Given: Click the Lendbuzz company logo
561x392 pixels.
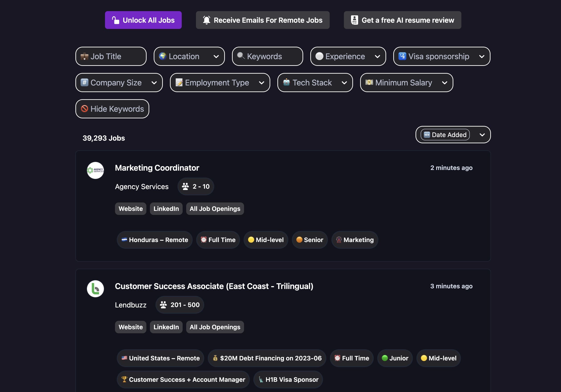Looking at the screenshot, I should [x=95, y=289].
